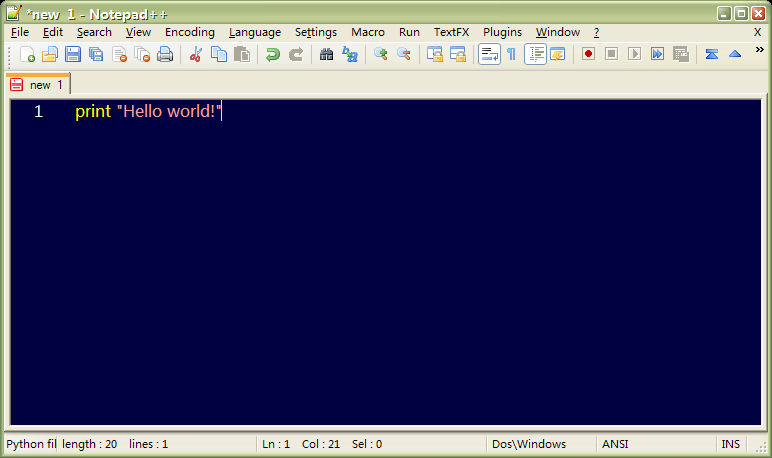Viewport: 772px width, 458px height.
Task: Open the Run menu
Action: click(409, 33)
